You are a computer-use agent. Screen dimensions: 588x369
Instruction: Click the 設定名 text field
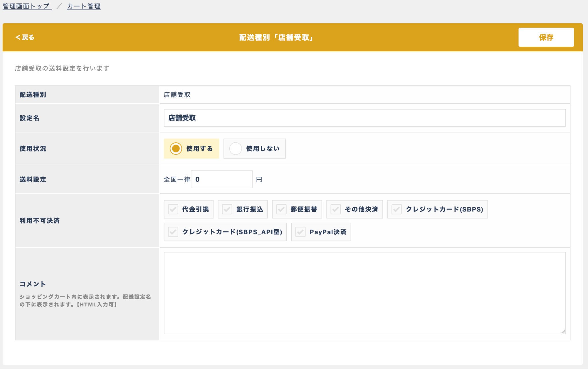pyautogui.click(x=364, y=118)
